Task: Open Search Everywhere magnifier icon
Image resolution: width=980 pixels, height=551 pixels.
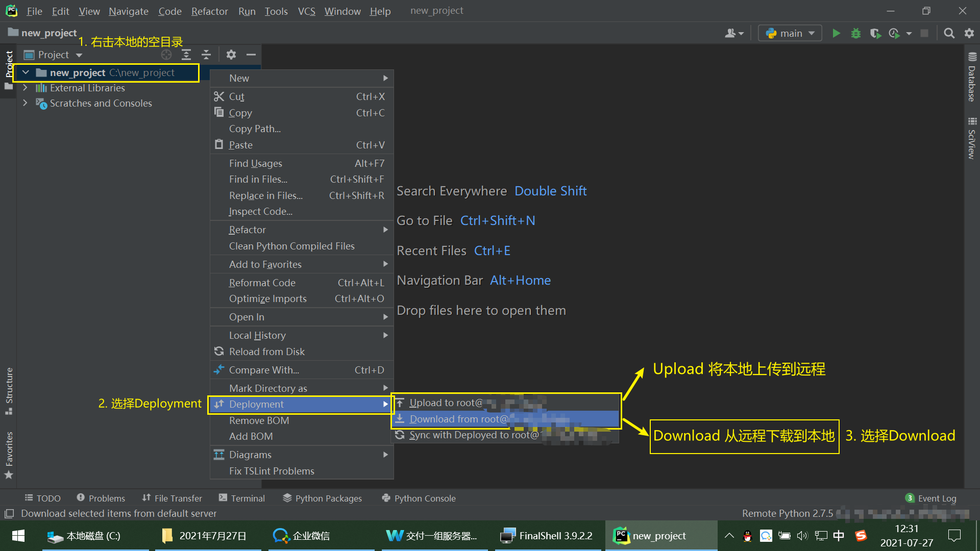Action: pyautogui.click(x=949, y=33)
